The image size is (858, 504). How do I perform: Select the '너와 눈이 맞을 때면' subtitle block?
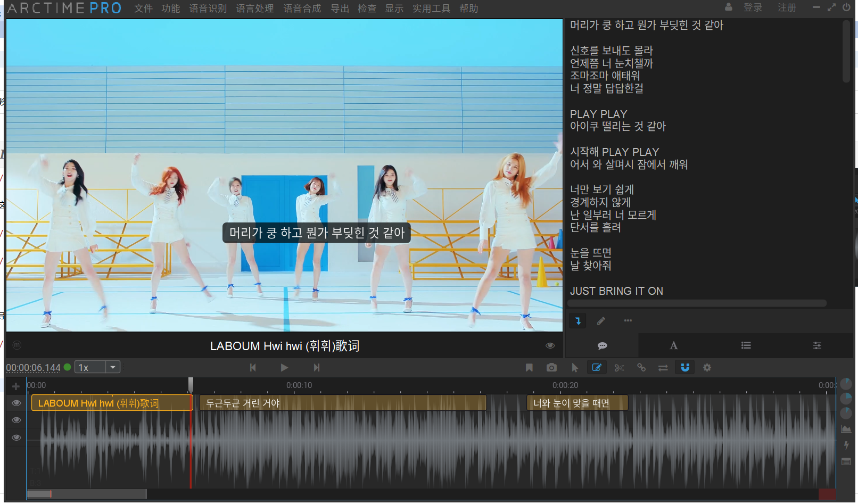pyautogui.click(x=577, y=403)
